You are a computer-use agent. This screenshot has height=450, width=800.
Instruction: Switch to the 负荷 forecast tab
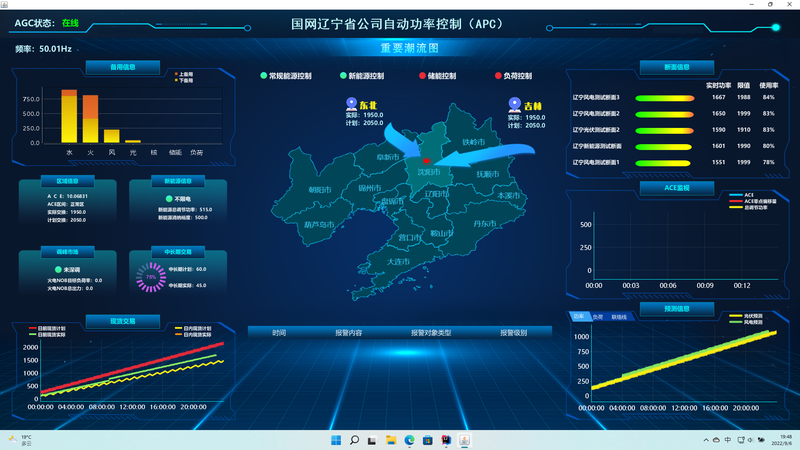tap(597, 317)
